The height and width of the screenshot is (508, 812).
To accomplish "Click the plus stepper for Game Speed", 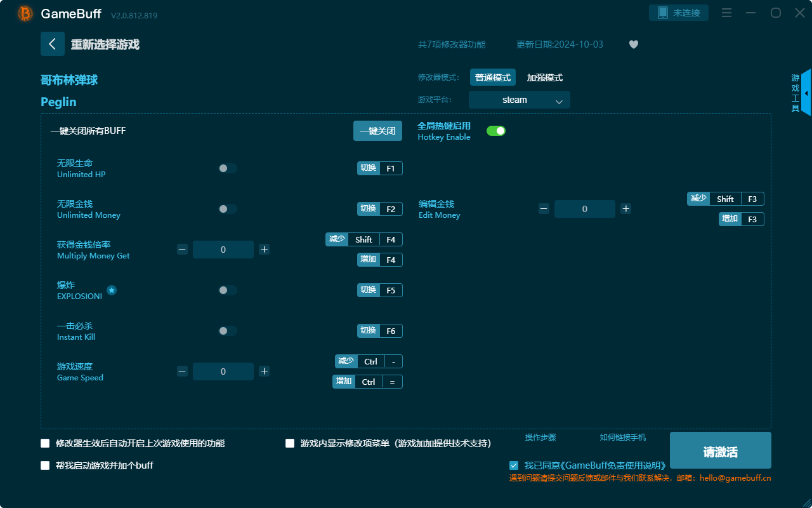I will click(x=264, y=371).
